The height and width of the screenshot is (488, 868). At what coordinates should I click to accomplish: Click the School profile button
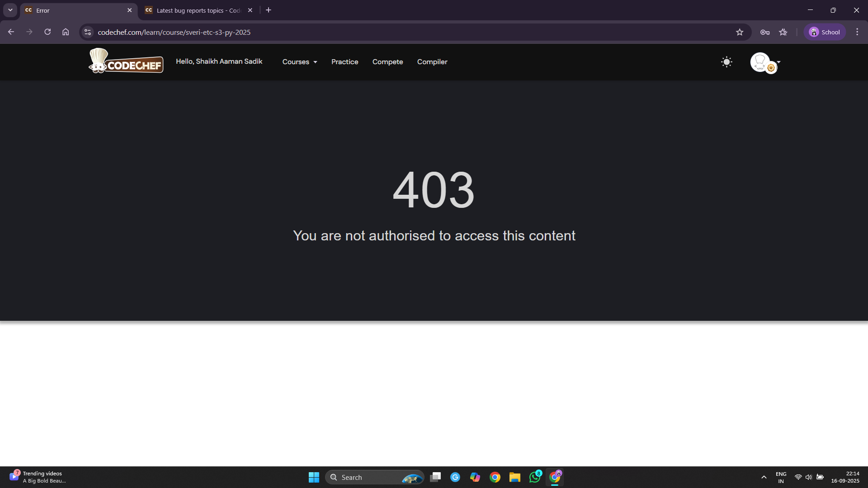point(825,32)
